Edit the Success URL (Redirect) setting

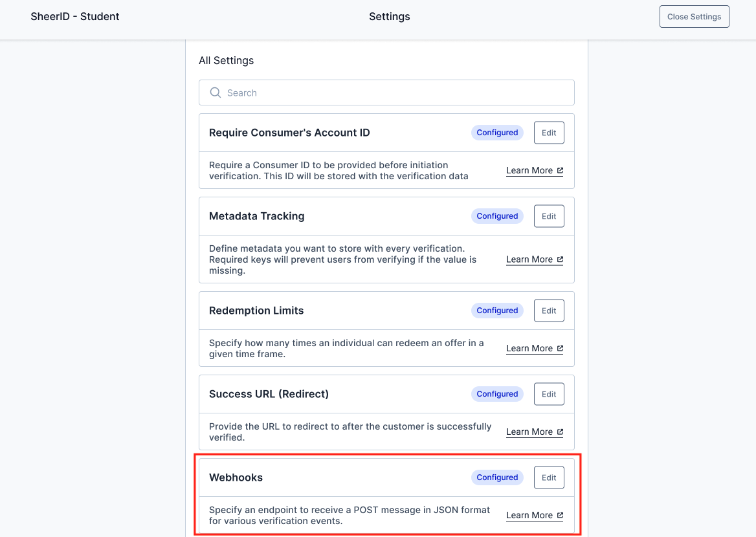point(549,394)
